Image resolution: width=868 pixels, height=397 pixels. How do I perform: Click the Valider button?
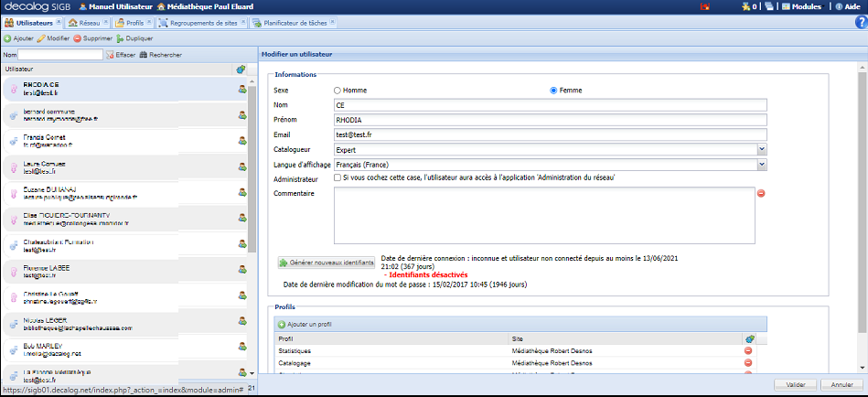(x=795, y=384)
